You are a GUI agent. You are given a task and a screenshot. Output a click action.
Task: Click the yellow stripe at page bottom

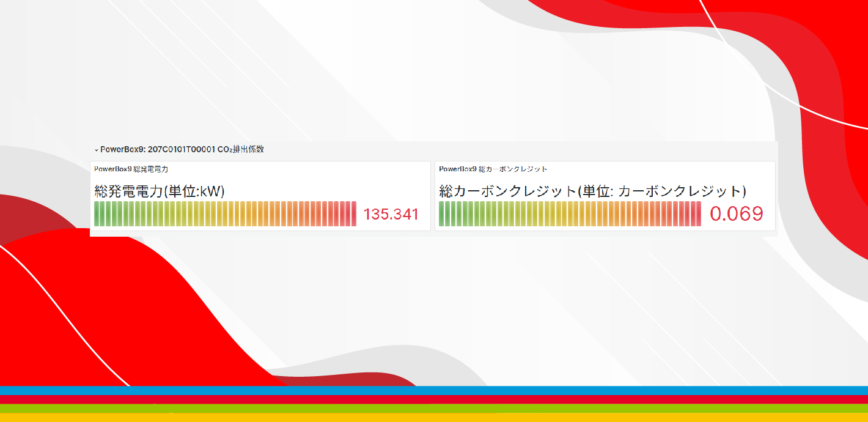[434, 418]
